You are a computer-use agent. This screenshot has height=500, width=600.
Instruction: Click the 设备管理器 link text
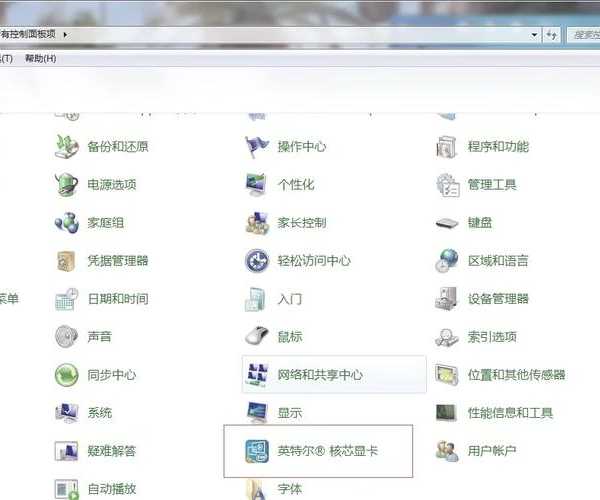pyautogui.click(x=498, y=299)
